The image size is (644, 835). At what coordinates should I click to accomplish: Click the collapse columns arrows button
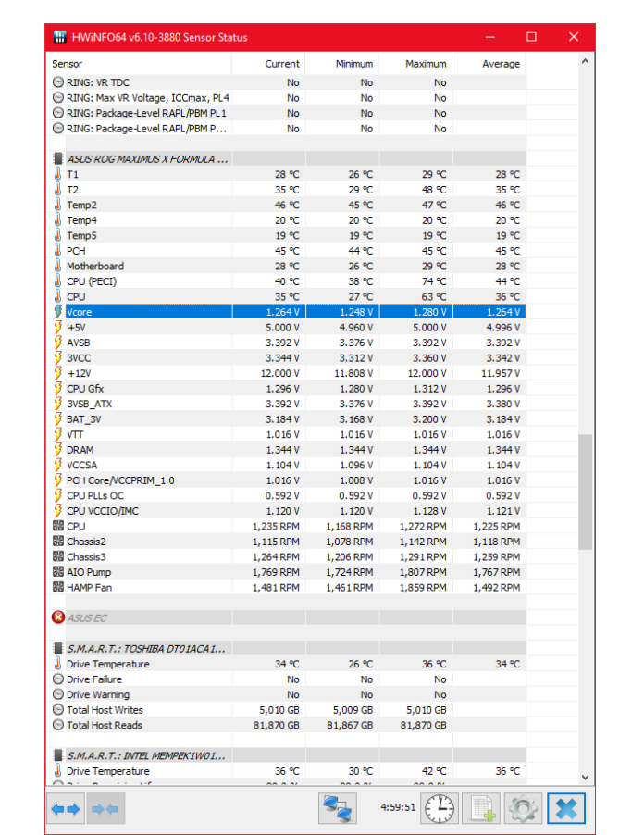[105, 809]
